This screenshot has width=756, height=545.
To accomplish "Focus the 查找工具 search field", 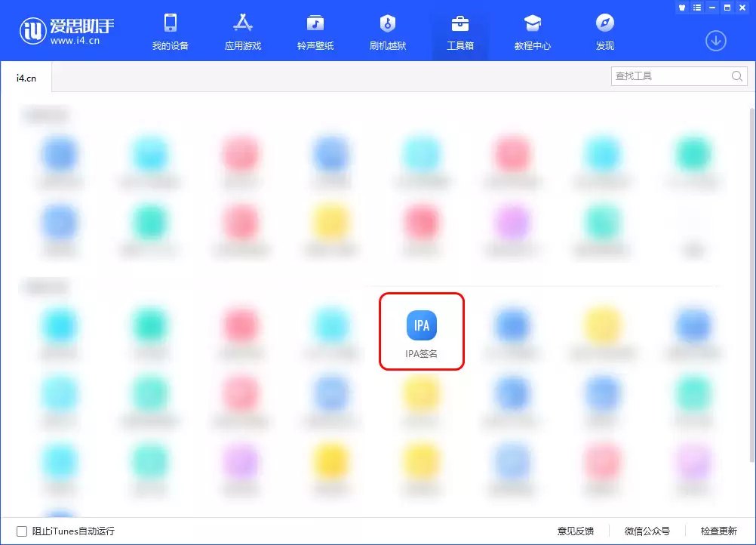I will [x=679, y=76].
